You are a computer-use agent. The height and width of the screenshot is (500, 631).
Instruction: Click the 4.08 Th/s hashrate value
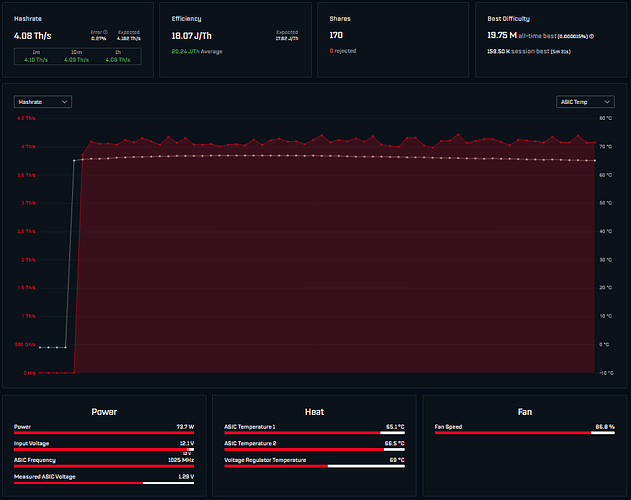[33, 36]
